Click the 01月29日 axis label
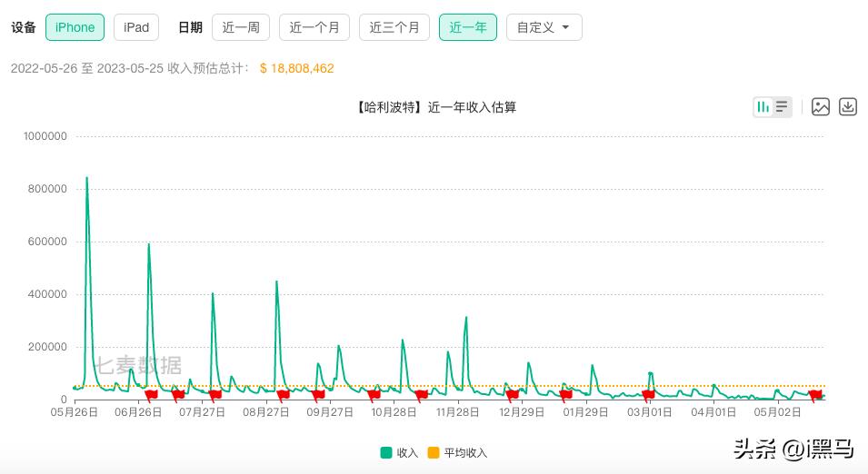Viewport: 868px width, 474px height. tap(585, 412)
